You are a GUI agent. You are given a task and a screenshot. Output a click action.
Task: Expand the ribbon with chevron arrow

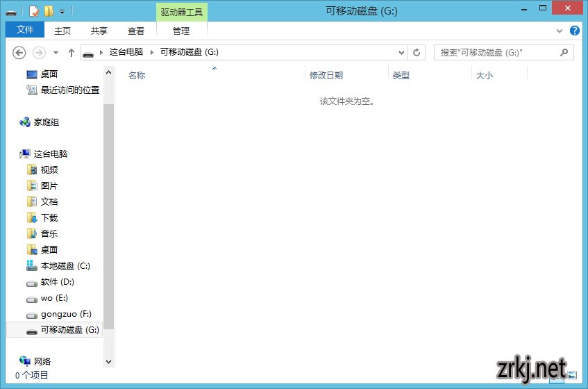click(560, 31)
